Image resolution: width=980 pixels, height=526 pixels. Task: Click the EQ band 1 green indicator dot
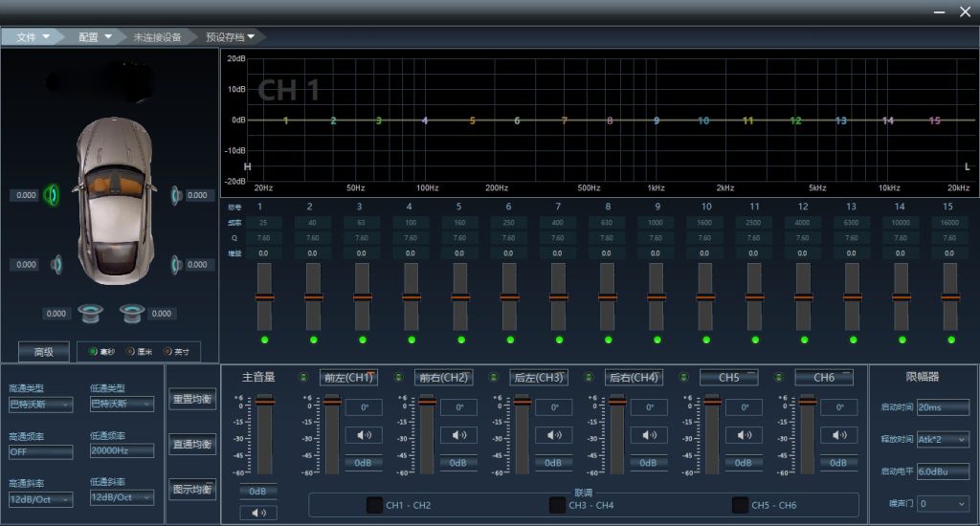click(x=264, y=340)
